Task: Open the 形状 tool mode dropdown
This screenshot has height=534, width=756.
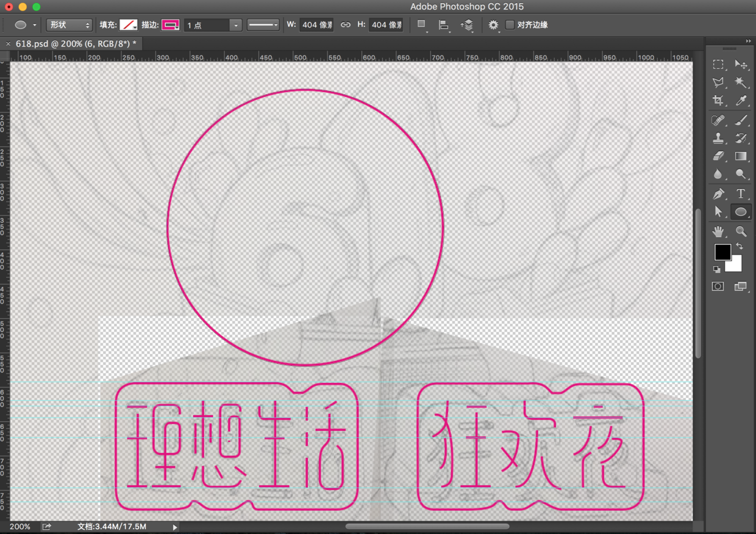Action: click(69, 25)
